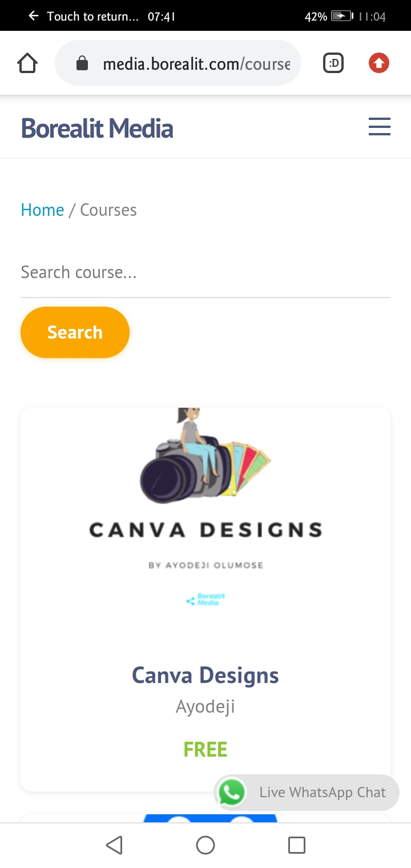Open recent apps square button
The image size is (411, 868).
coord(297,845)
